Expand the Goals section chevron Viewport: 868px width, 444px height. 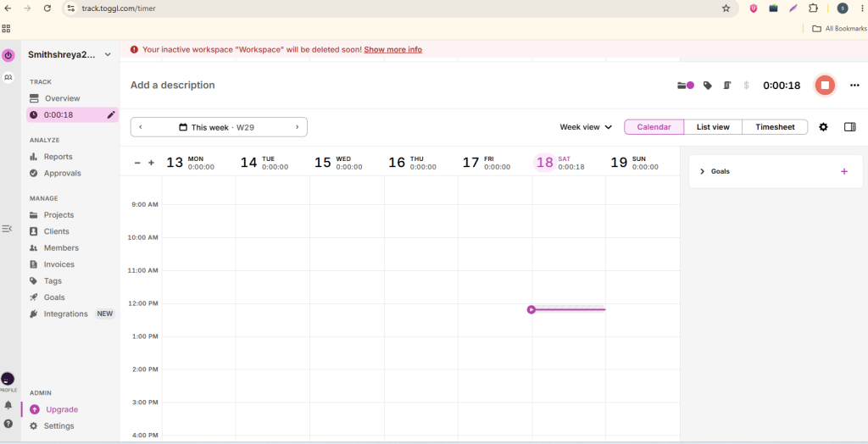coord(703,172)
